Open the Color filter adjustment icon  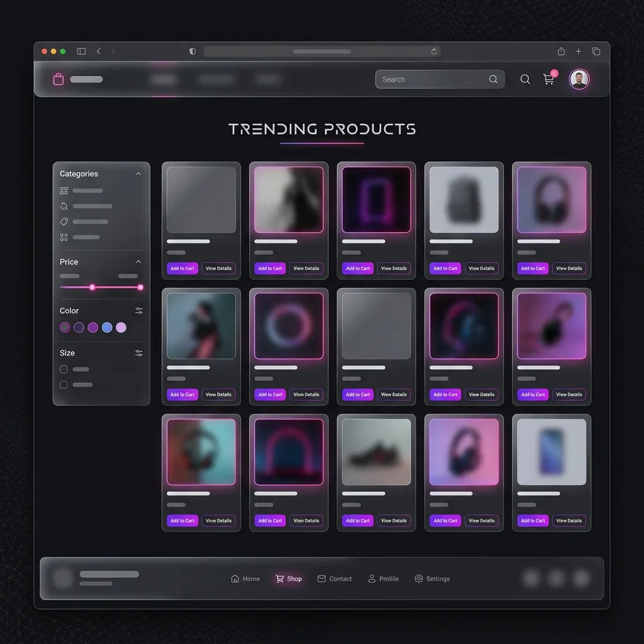point(139,310)
